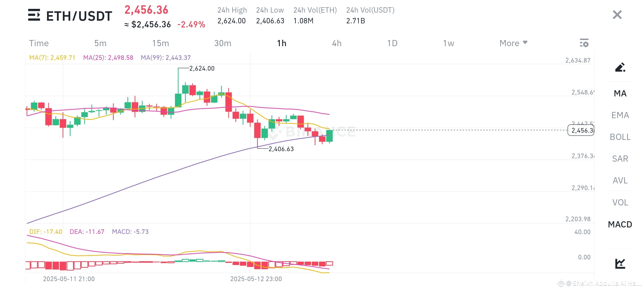
Task: Click the DIF value in the MACD panel
Action: click(45, 231)
